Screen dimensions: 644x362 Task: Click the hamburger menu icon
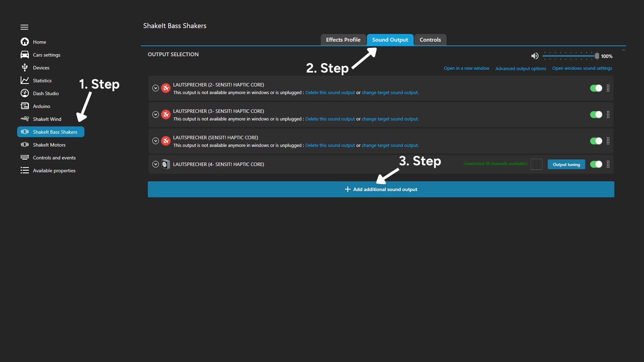[24, 27]
